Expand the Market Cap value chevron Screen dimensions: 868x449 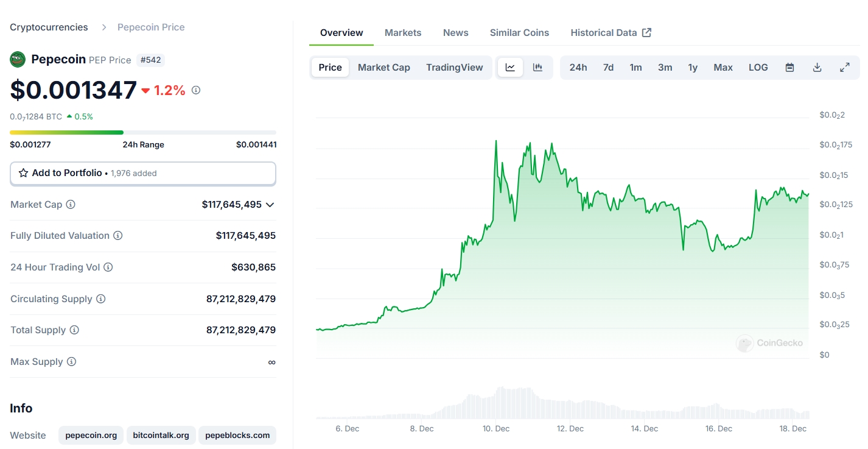270,205
